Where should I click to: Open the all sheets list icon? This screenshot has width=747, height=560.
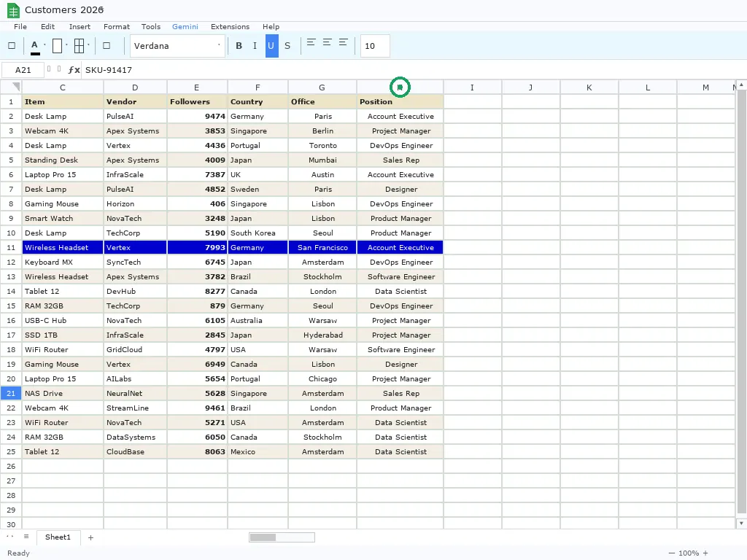[x=26, y=537]
